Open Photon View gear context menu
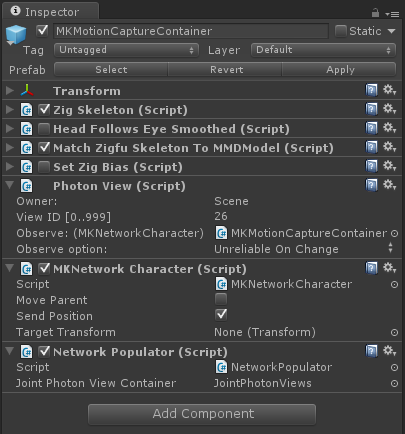Screen dimensions: 405x434 pos(389,185)
